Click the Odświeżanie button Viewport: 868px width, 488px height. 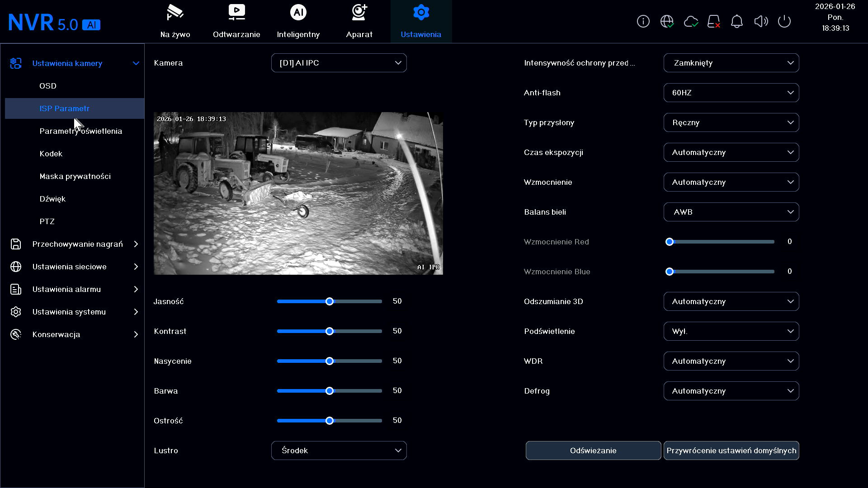coord(593,450)
